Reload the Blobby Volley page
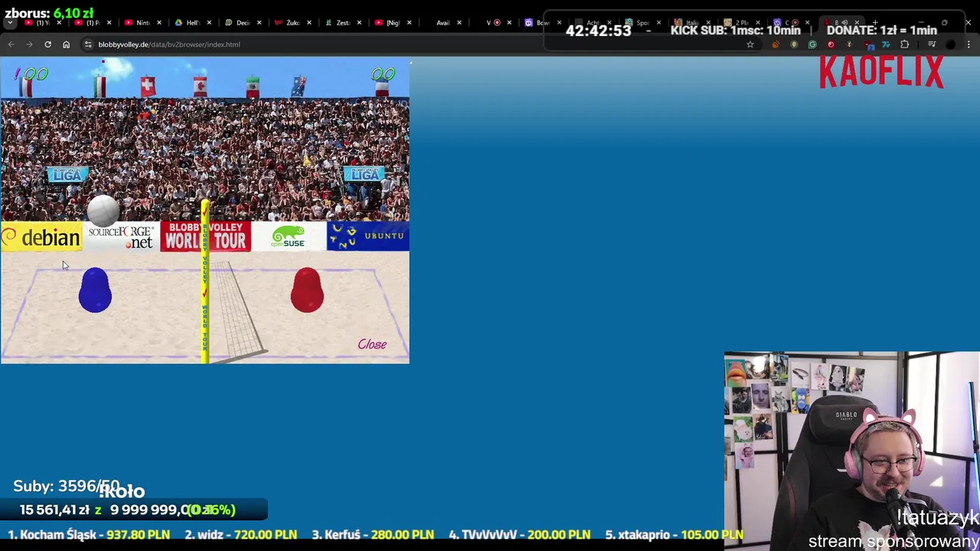Image resolution: width=980 pixels, height=551 pixels. click(x=47, y=44)
